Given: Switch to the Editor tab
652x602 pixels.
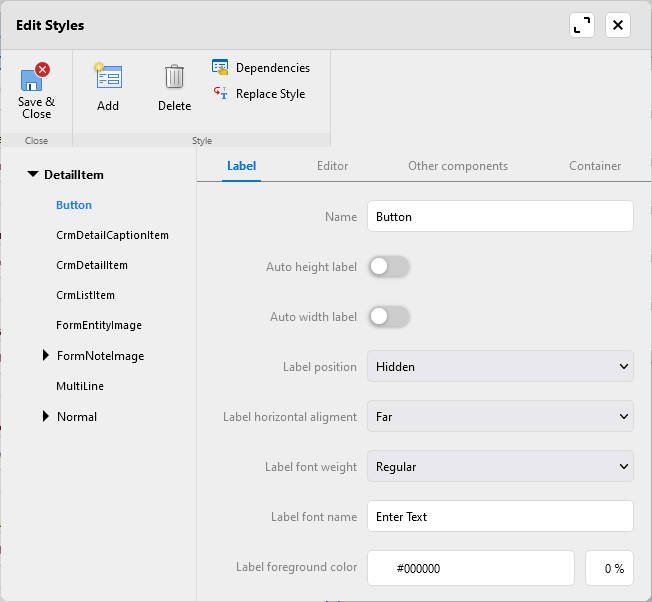Looking at the screenshot, I should coord(332,166).
